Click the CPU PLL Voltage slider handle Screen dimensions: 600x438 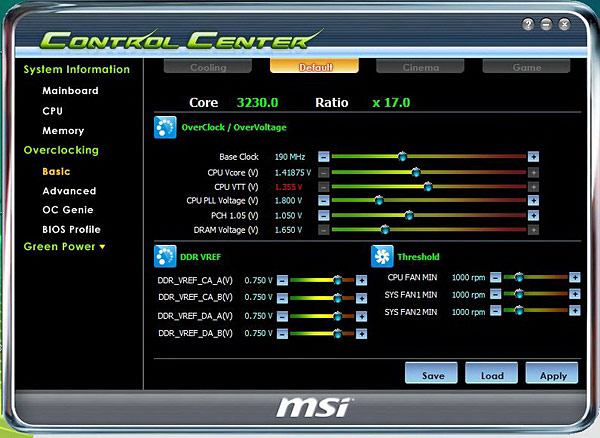pyautogui.click(x=379, y=200)
